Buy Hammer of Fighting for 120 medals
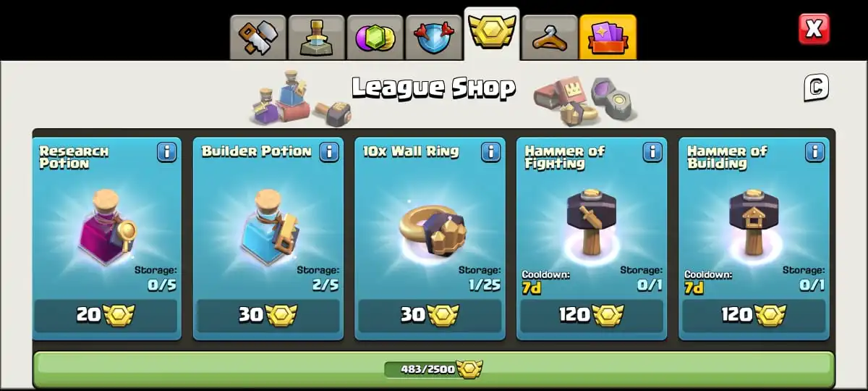This screenshot has height=391, width=868. [592, 315]
